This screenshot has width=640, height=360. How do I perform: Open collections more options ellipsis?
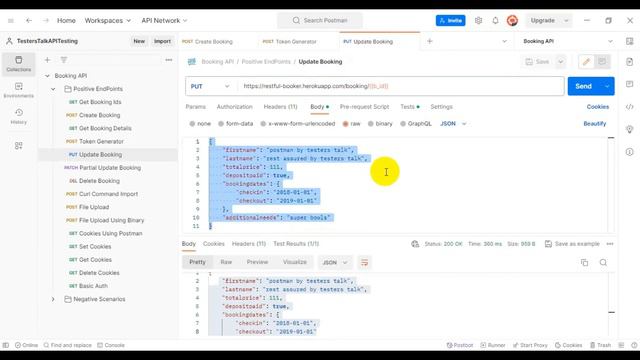[x=169, y=60]
